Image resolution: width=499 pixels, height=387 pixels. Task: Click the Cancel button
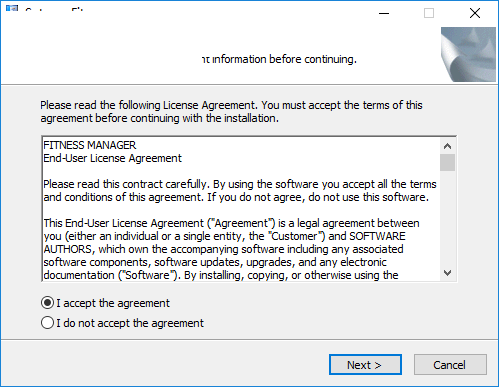pos(450,365)
